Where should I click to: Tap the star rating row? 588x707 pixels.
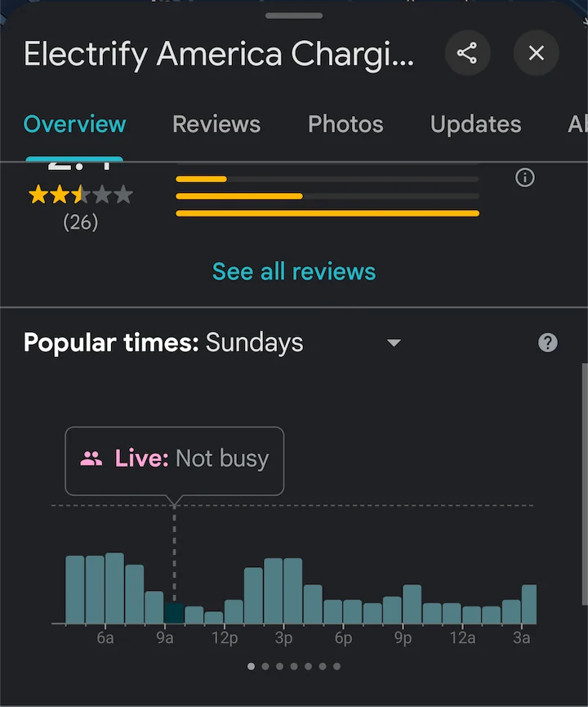(x=81, y=195)
